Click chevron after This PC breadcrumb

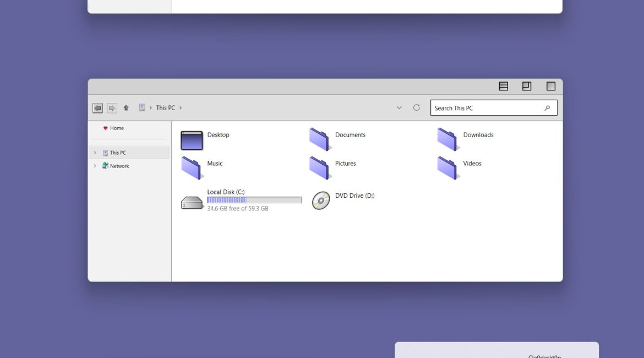tap(181, 108)
